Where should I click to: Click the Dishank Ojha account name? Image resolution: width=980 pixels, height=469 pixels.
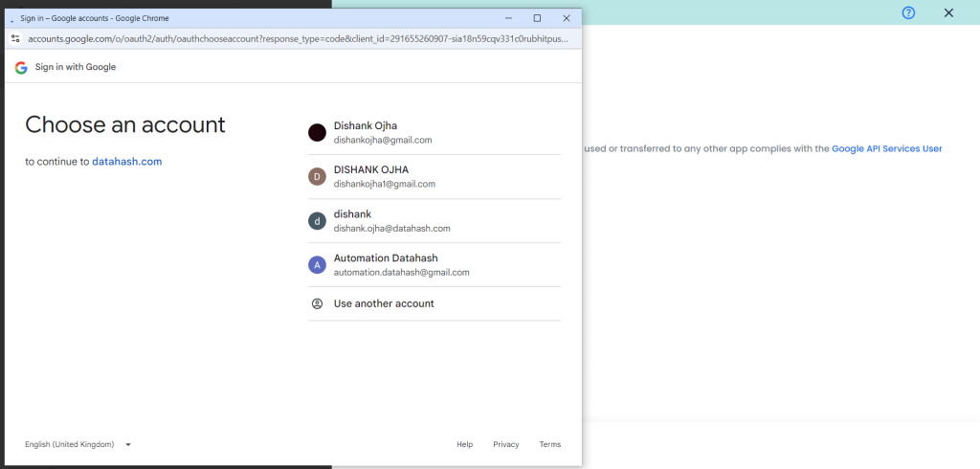tap(365, 125)
